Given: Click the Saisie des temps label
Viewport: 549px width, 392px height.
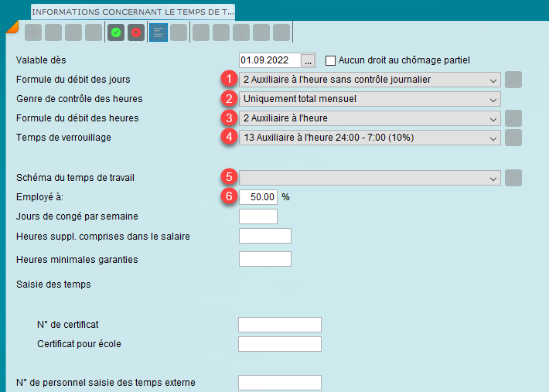Looking at the screenshot, I should (x=53, y=285).
